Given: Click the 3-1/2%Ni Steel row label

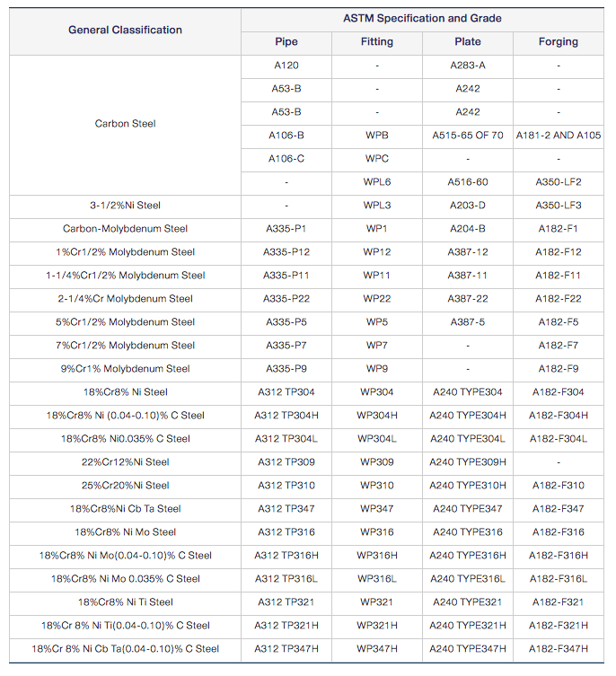Looking at the screenshot, I should pyautogui.click(x=125, y=206).
